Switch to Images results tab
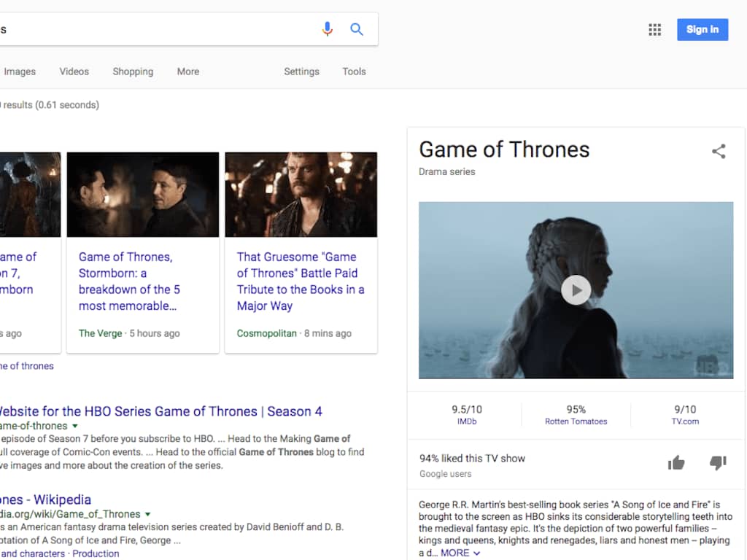The width and height of the screenshot is (747, 560). pos(20,71)
